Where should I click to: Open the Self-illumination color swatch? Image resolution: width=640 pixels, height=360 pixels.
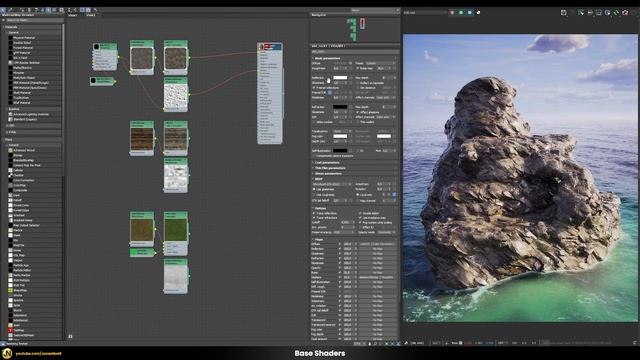(x=340, y=151)
